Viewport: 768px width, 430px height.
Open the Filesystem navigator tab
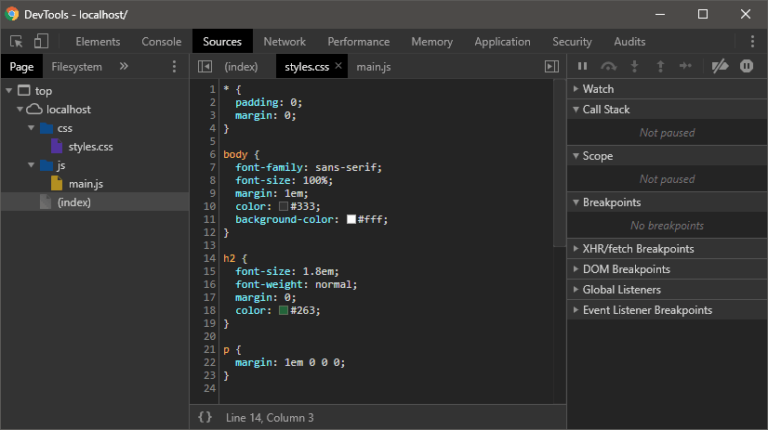click(77, 67)
